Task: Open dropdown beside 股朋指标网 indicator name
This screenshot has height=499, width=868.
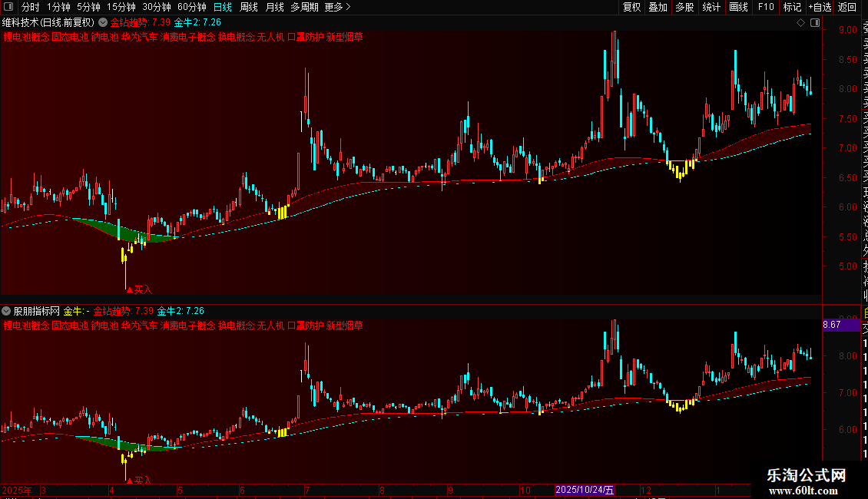Action: tap(6, 312)
